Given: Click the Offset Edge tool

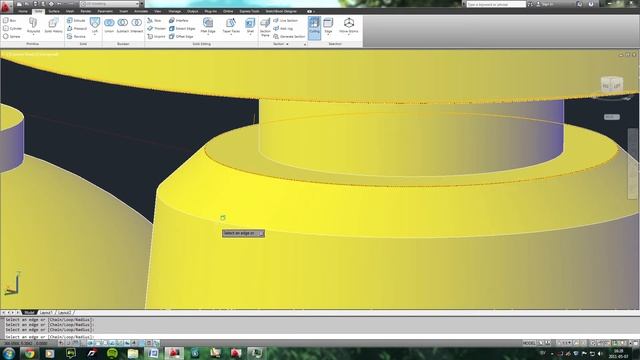Looking at the screenshot, I should coord(181,36).
